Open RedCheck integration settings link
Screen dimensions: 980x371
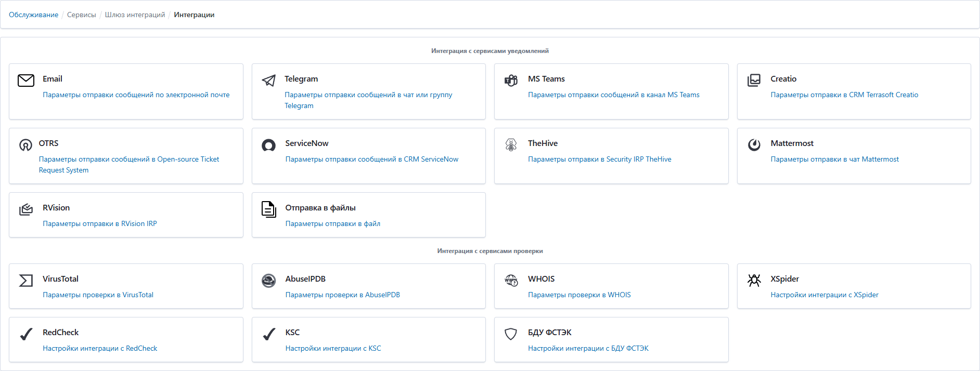pos(100,348)
